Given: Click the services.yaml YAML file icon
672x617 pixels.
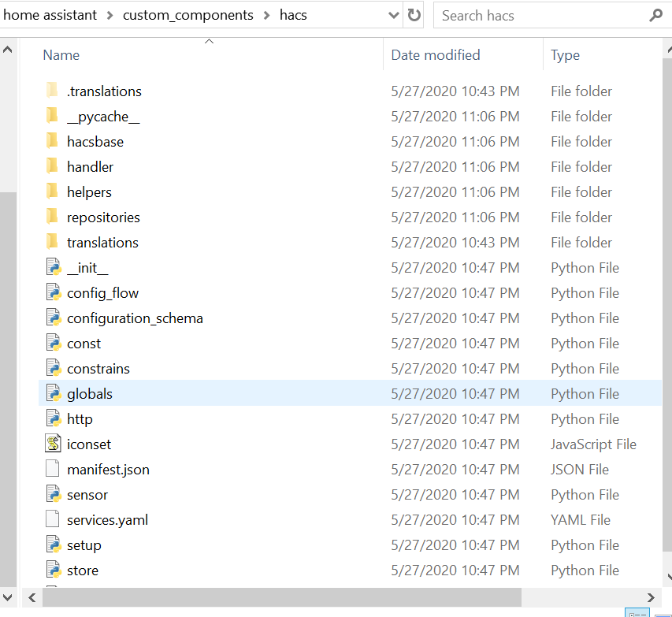Looking at the screenshot, I should [52, 519].
